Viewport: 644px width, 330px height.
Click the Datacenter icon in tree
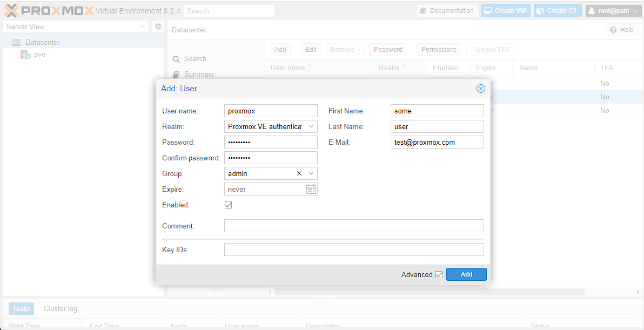pos(16,42)
